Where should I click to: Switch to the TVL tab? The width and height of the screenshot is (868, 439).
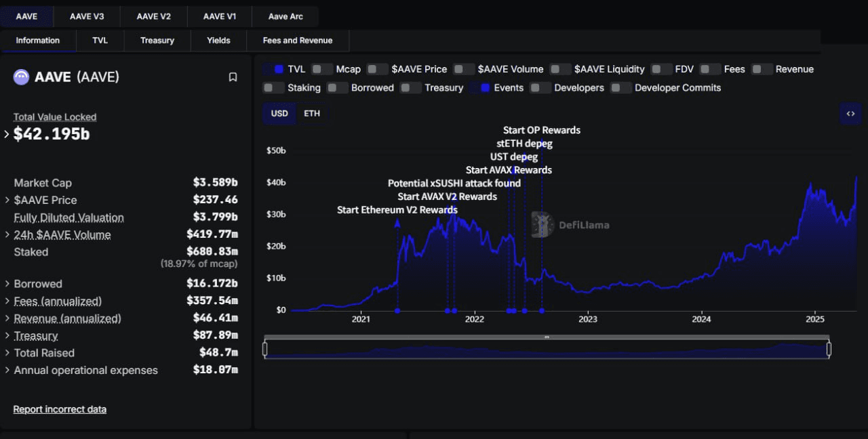tap(100, 41)
